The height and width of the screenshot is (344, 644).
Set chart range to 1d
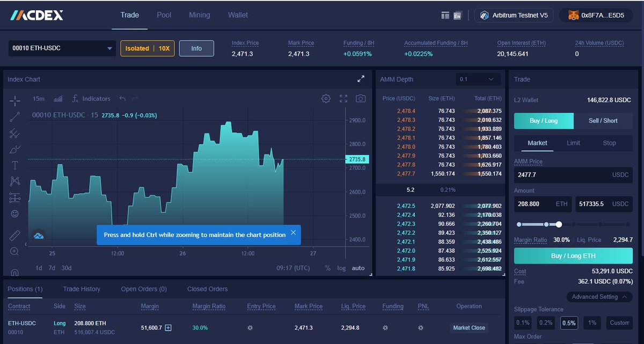coord(39,268)
